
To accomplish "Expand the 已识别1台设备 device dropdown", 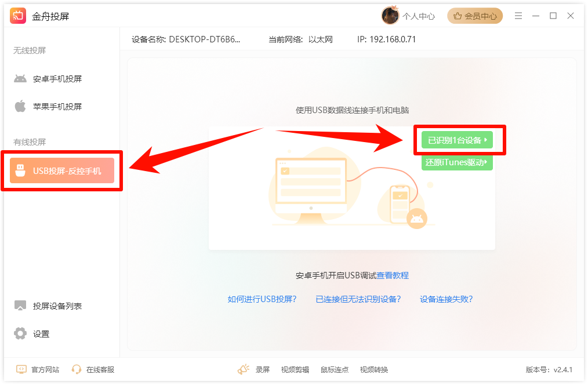I will pyautogui.click(x=457, y=140).
